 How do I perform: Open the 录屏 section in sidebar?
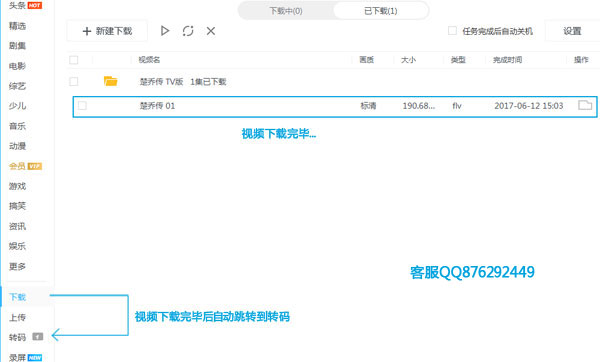(x=17, y=357)
